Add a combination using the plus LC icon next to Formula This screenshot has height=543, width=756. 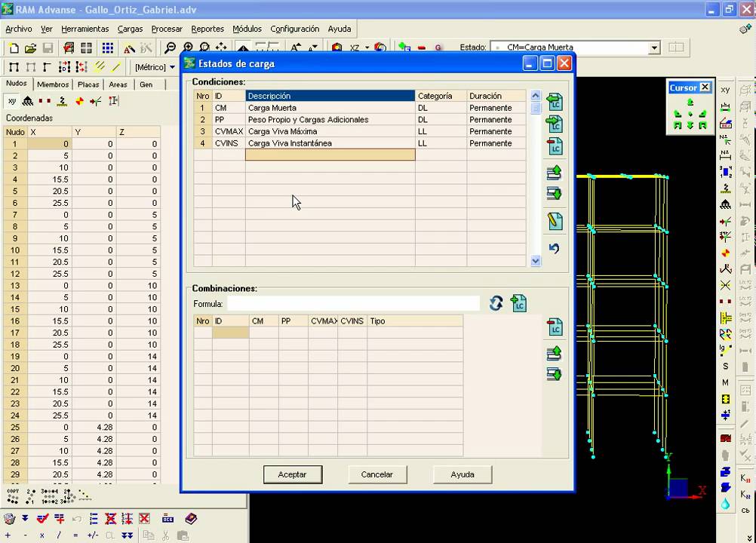click(x=518, y=303)
